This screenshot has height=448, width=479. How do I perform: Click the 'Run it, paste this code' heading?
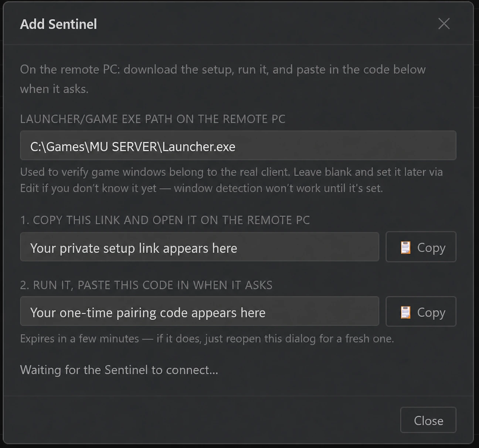[x=146, y=285]
